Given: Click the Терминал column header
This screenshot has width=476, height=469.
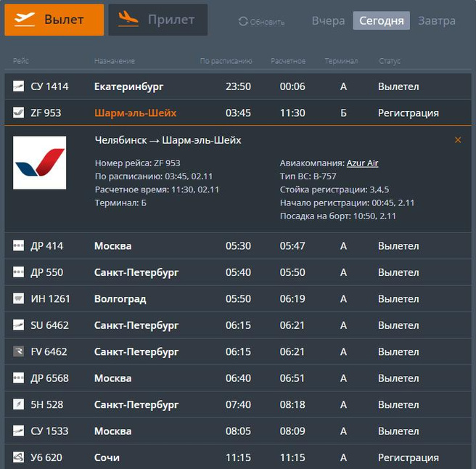Looking at the screenshot, I should tap(341, 61).
